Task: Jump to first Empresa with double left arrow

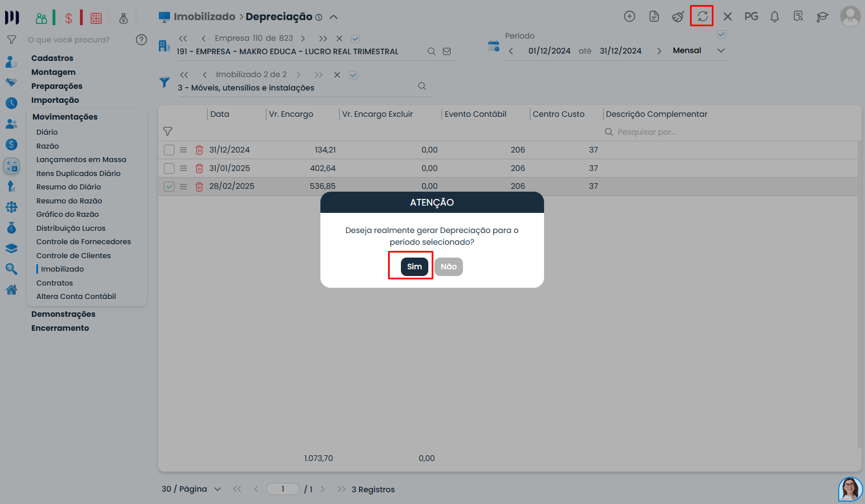Action: tap(183, 39)
